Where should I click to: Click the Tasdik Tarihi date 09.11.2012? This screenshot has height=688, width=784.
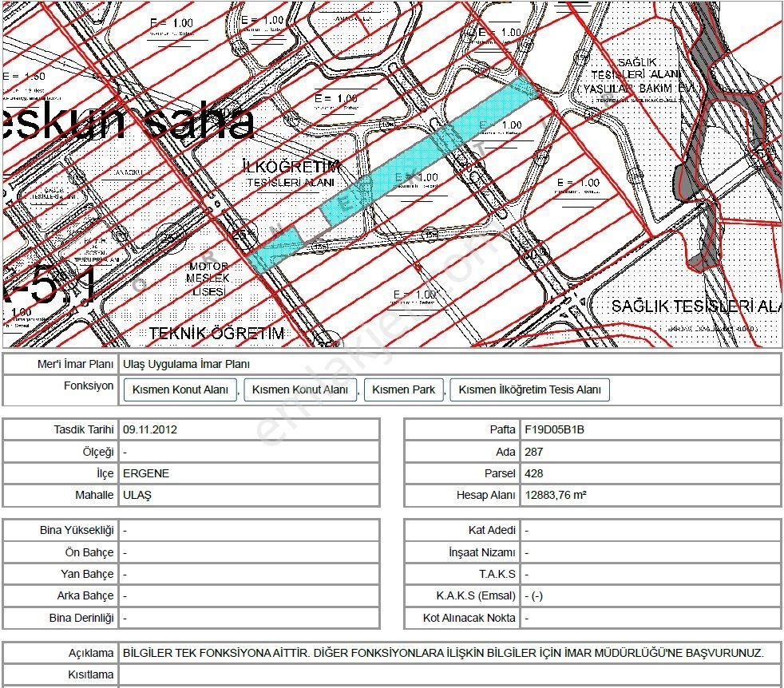click(150, 429)
